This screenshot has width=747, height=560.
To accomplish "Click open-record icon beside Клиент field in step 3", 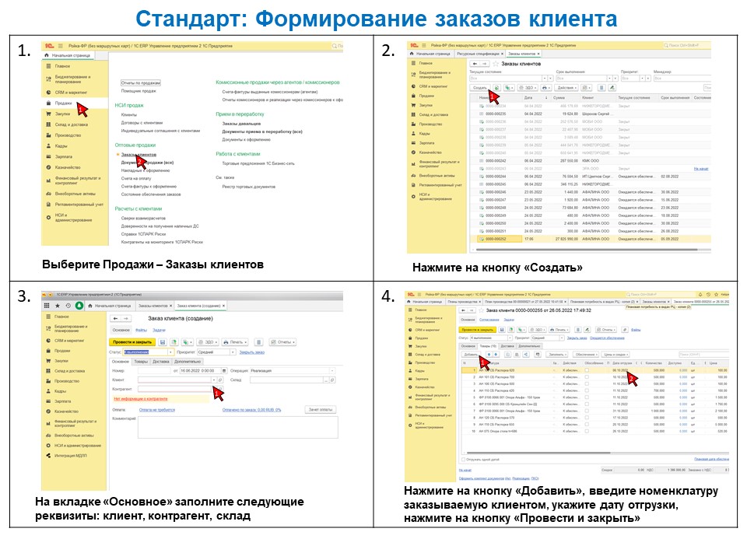I will tap(220, 380).
